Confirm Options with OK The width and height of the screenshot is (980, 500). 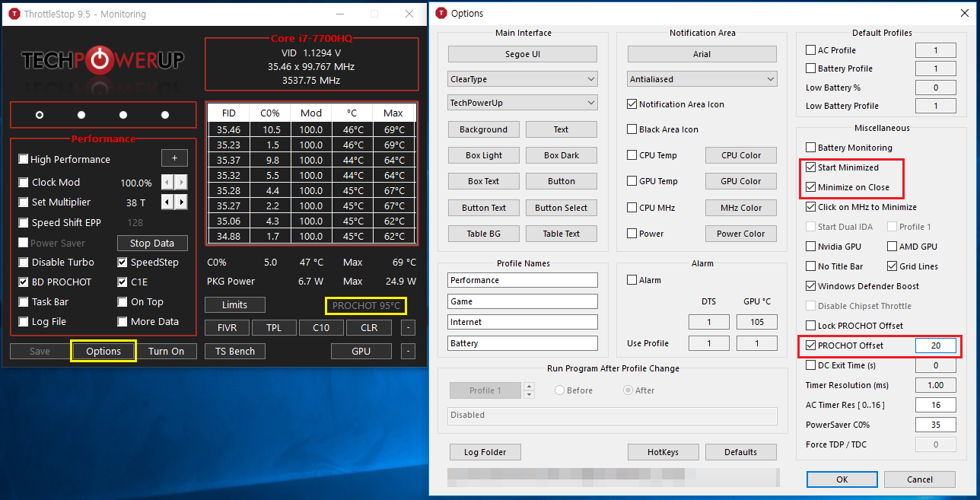pos(842,479)
